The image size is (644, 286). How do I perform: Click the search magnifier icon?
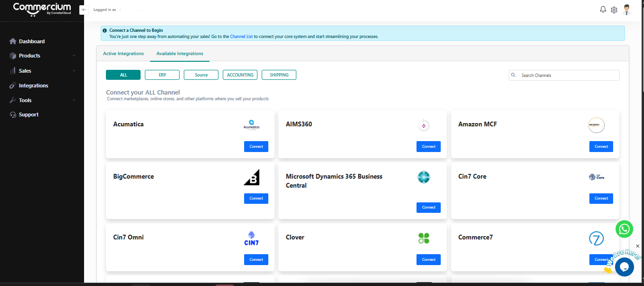(x=513, y=75)
